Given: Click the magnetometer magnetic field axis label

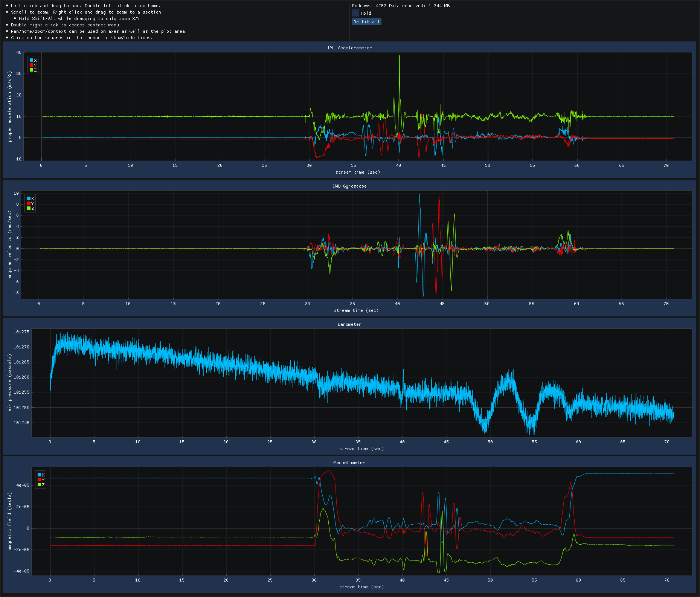Looking at the screenshot, I should [x=10, y=521].
